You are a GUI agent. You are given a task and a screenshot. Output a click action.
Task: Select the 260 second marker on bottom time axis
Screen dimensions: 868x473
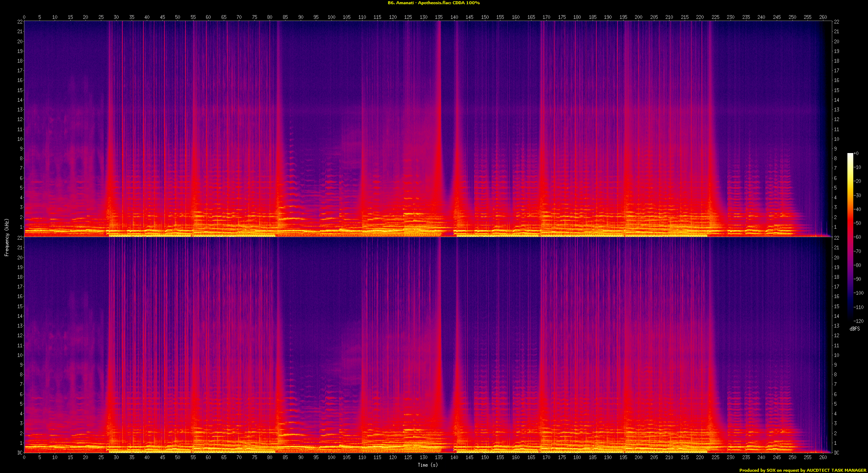[x=823, y=457]
